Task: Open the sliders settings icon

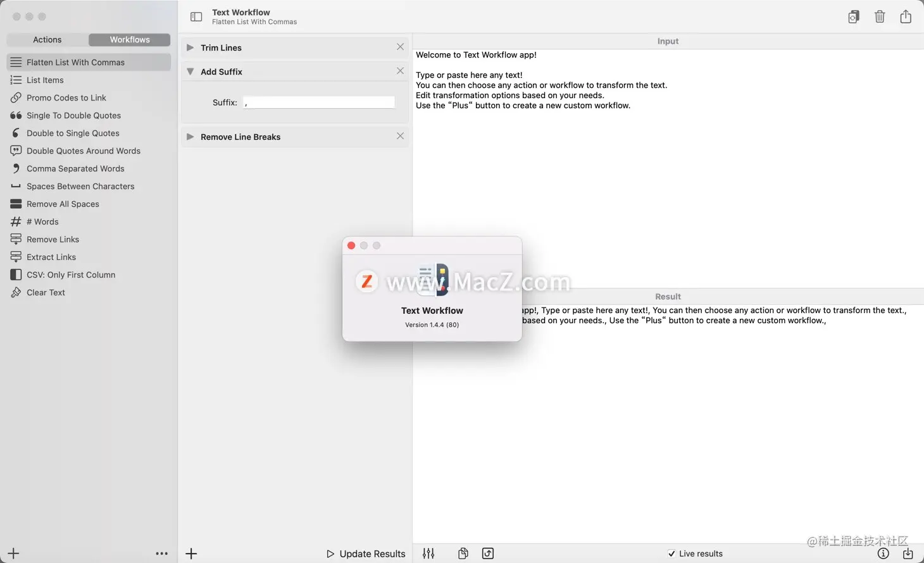Action: (x=428, y=554)
